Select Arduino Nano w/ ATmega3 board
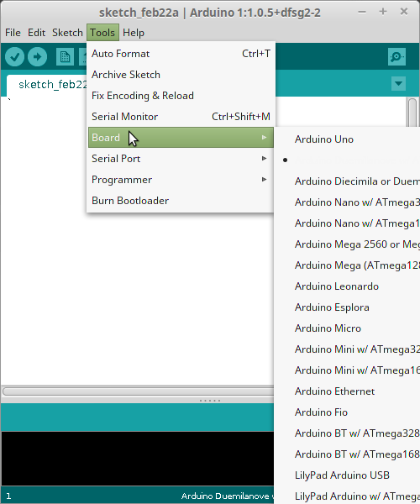This screenshot has height=504, width=420. (348, 202)
